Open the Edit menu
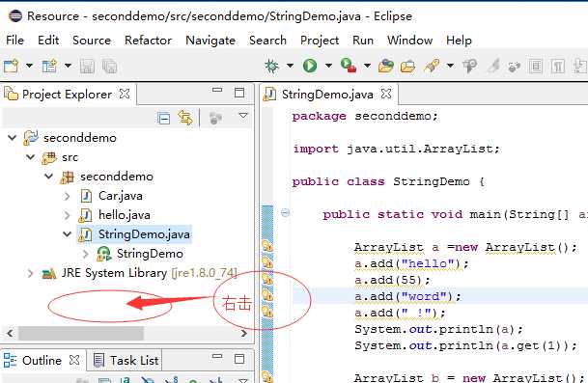The width and height of the screenshot is (588, 383). (x=48, y=41)
